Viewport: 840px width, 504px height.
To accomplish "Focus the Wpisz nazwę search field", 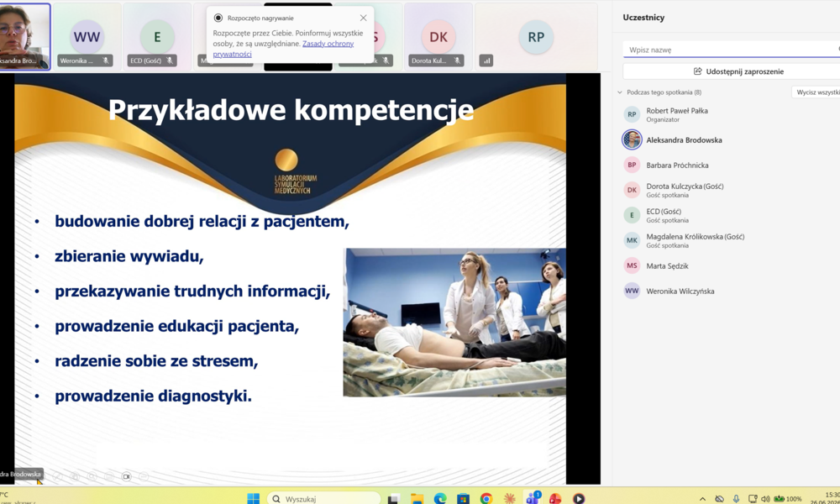I will tap(732, 50).
